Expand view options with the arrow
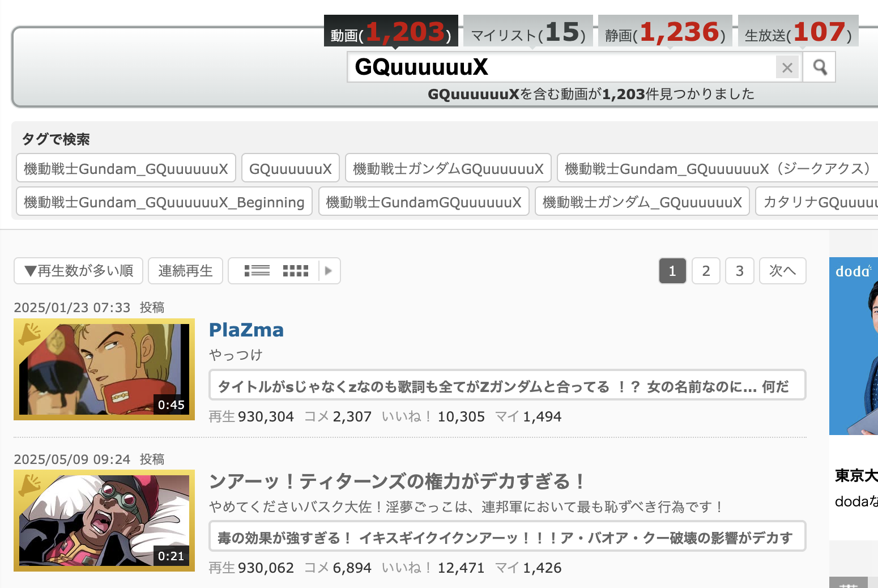Screen dimensions: 878x588 pos(329,271)
